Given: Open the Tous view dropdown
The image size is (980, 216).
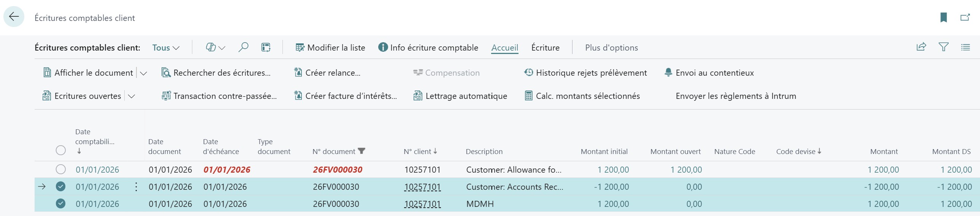Looking at the screenshot, I should [x=165, y=48].
